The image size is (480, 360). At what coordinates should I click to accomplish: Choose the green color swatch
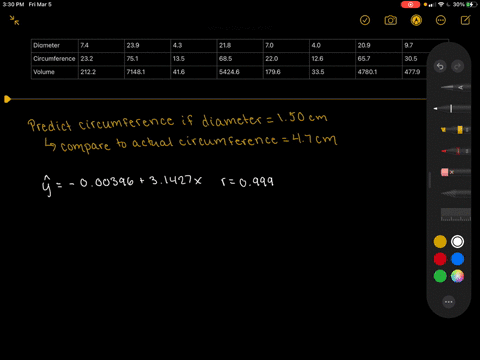440,276
